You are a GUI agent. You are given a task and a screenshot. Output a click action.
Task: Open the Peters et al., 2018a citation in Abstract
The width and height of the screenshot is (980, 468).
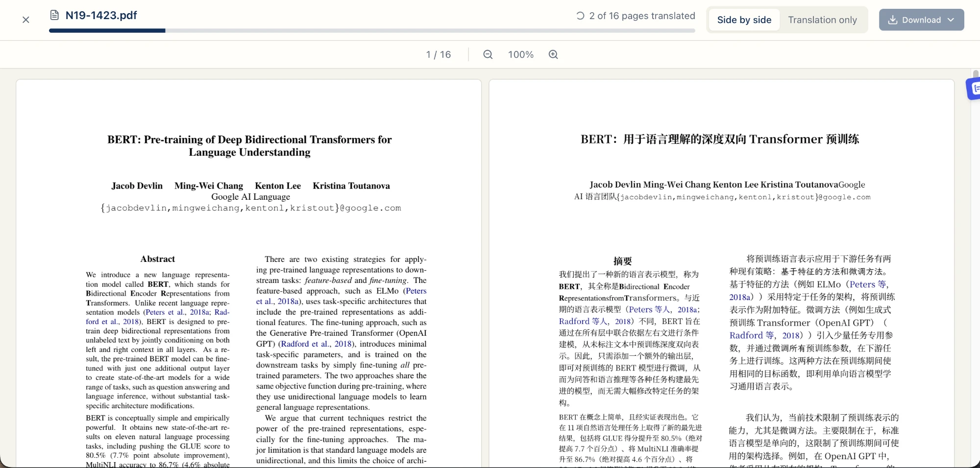click(x=177, y=312)
